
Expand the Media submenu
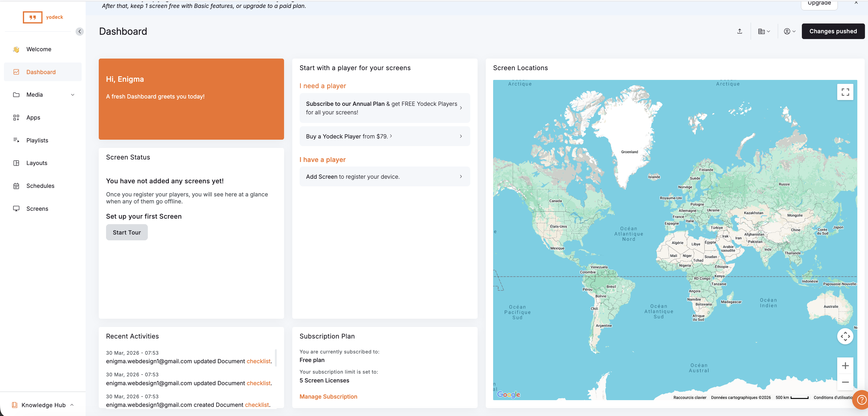click(x=73, y=95)
